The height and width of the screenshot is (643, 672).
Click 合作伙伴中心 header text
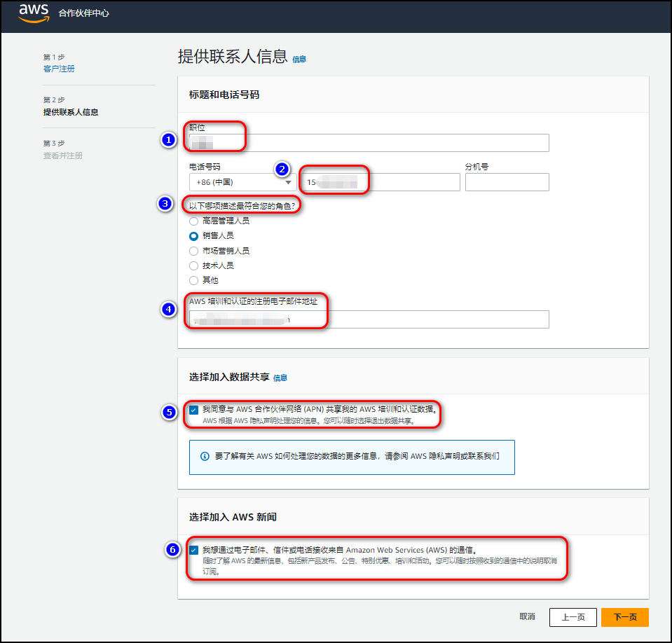coord(83,13)
